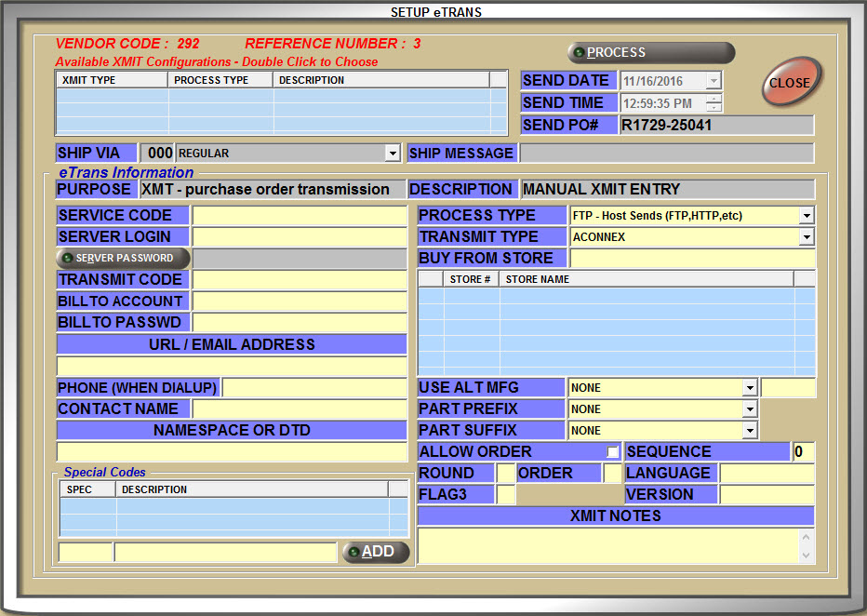Select the STORE NAME column header
867x616 pixels.
(x=646, y=279)
